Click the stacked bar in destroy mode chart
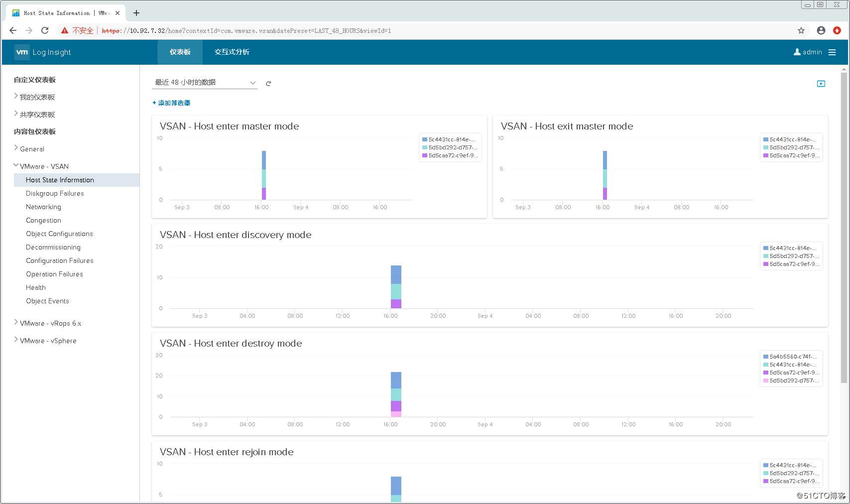 [x=396, y=394]
